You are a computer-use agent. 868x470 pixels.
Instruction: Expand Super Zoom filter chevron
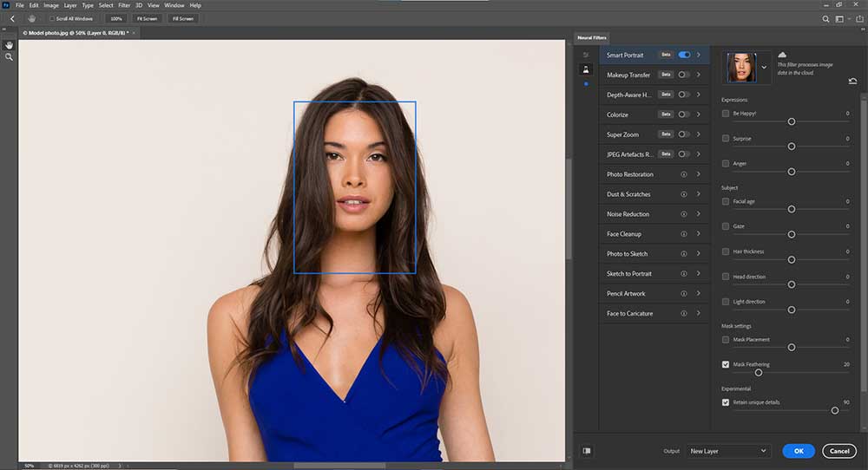699,134
